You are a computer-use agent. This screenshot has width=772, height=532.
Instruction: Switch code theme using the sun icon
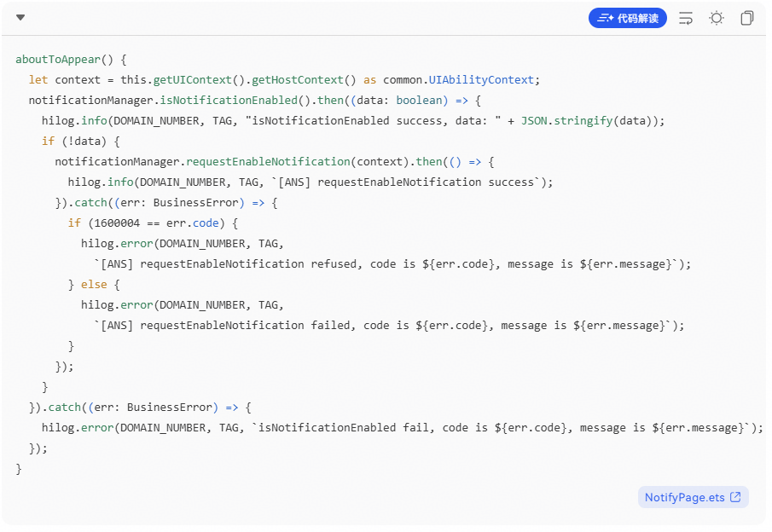pyautogui.click(x=717, y=18)
